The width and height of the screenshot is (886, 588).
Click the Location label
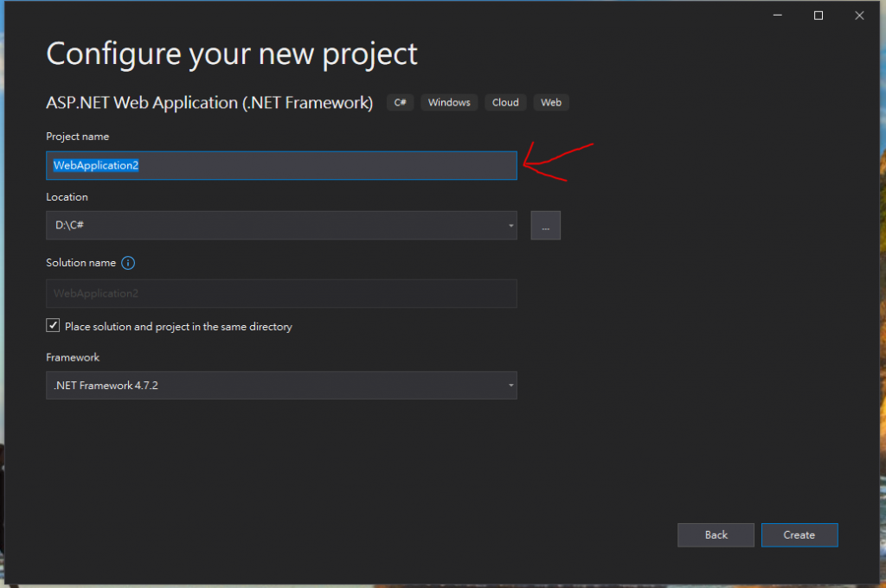coord(67,197)
